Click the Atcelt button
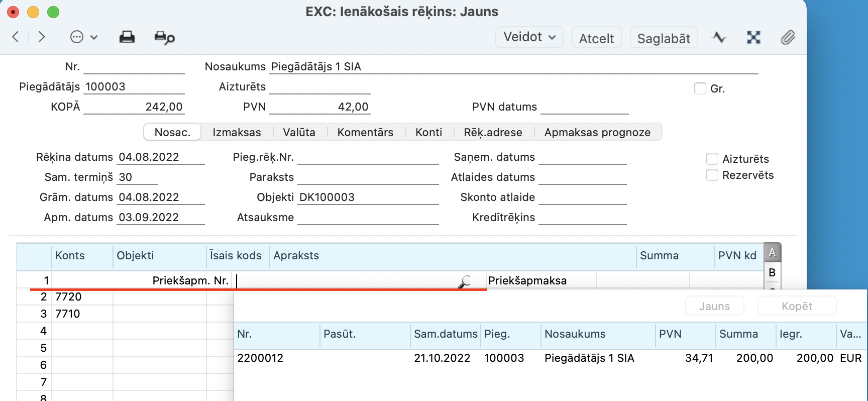Image resolution: width=868 pixels, height=401 pixels. (596, 38)
